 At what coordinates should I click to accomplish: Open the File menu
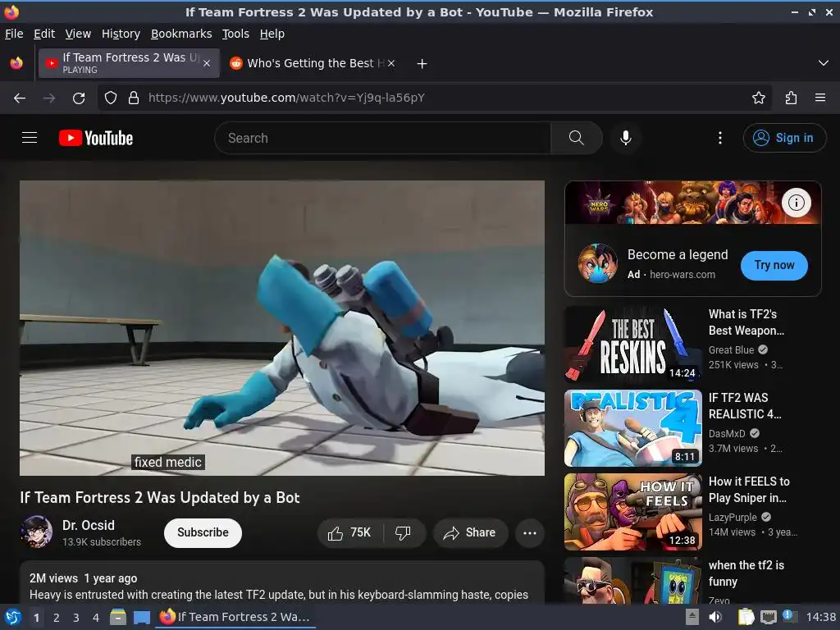click(14, 34)
